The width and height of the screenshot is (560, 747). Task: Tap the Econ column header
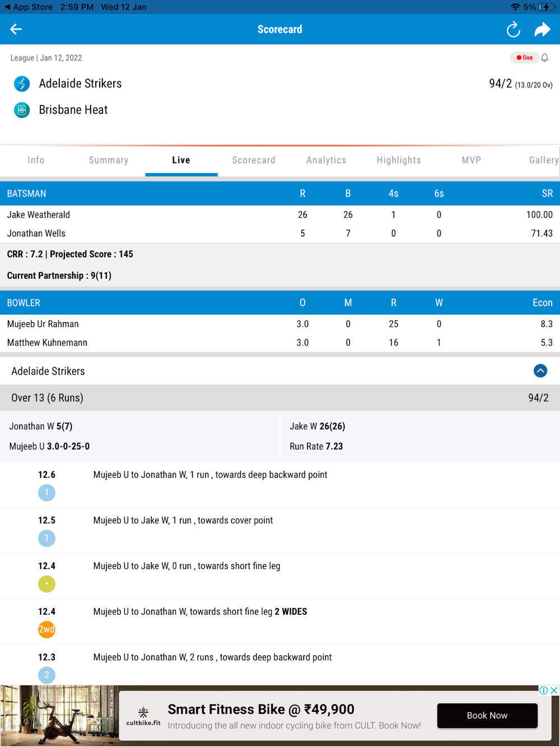(543, 303)
